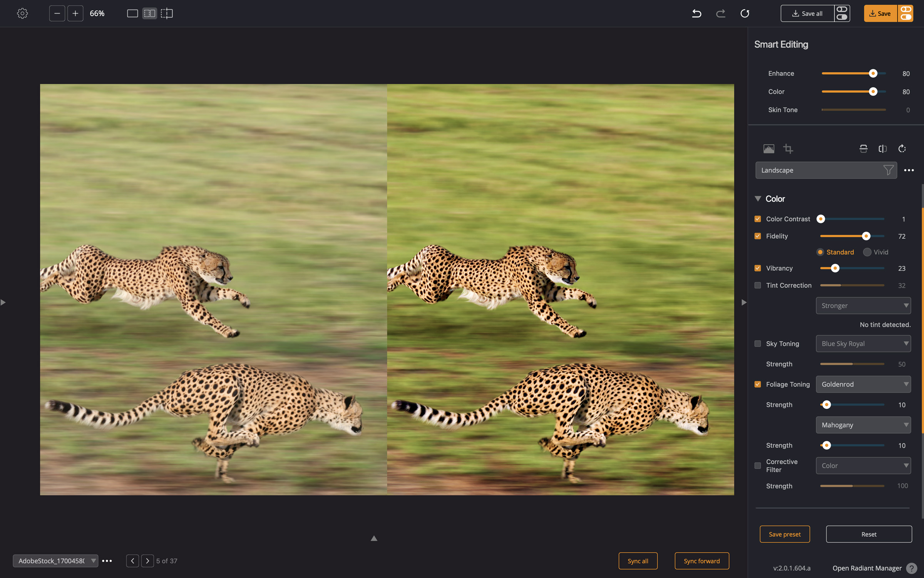Click the undo arrow icon
This screenshot has width=924, height=578.
(x=696, y=13)
